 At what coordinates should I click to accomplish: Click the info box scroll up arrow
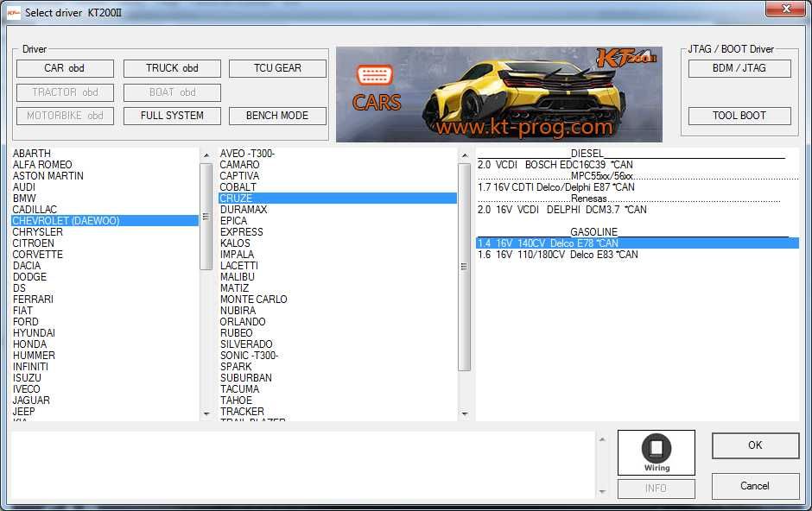pos(602,439)
